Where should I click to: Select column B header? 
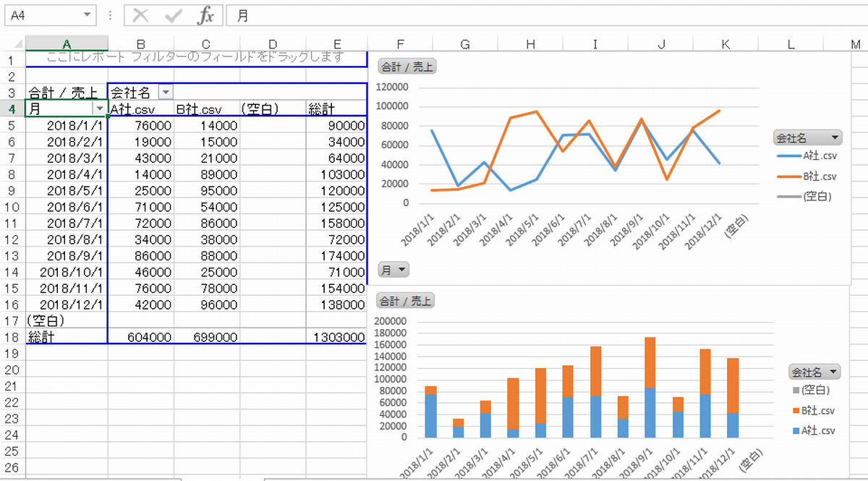(140, 44)
